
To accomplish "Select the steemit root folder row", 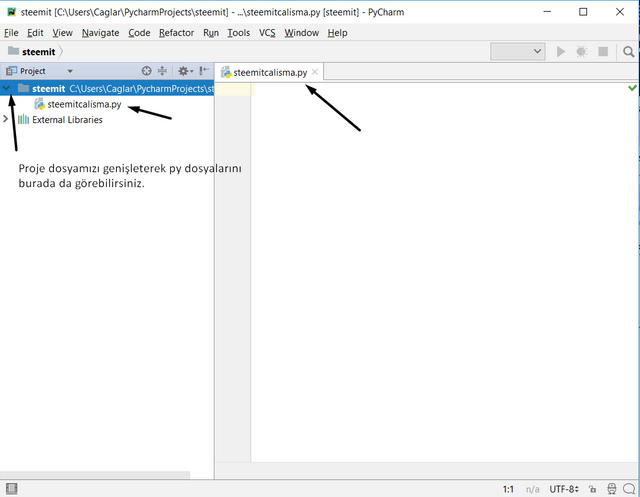I will pos(107,88).
